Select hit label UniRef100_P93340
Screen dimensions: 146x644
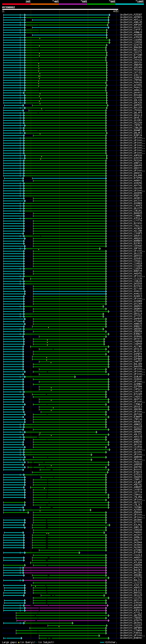click(131, 70)
